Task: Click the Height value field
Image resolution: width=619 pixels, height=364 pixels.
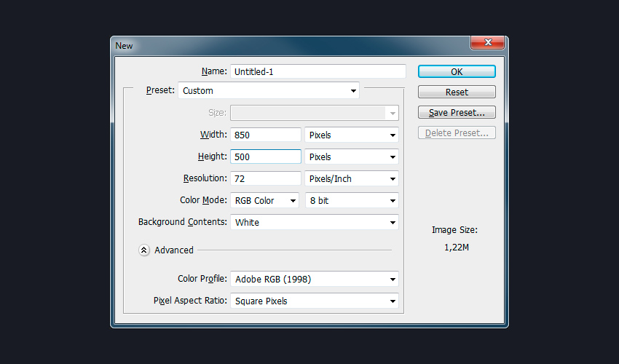Action: click(x=265, y=157)
